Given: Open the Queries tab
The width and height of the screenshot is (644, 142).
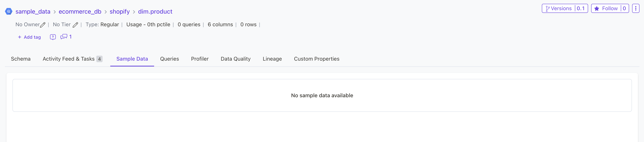Looking at the screenshot, I should pos(170,59).
